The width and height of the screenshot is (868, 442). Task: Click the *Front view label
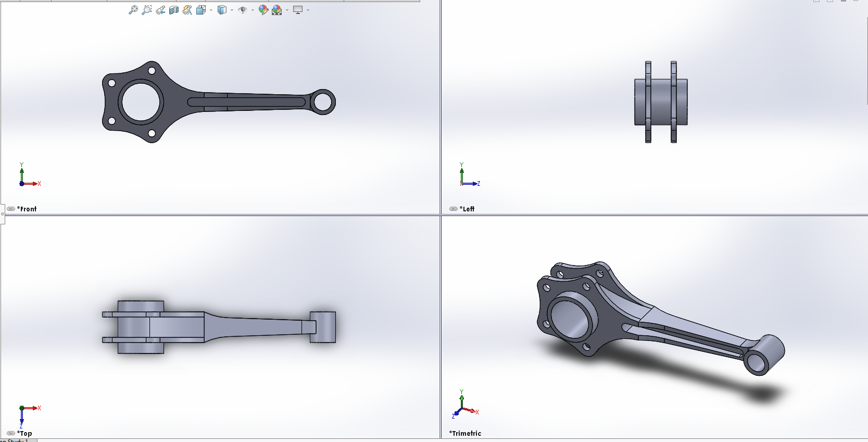27,209
